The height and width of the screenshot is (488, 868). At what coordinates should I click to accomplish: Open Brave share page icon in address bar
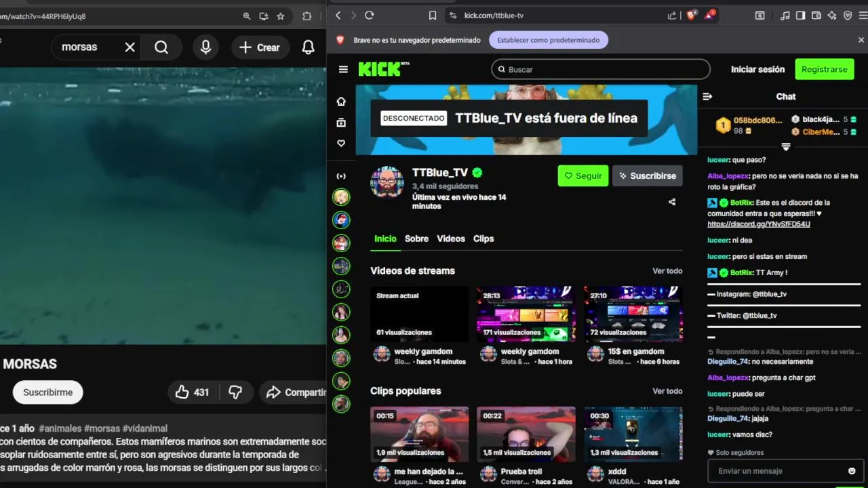tap(672, 15)
